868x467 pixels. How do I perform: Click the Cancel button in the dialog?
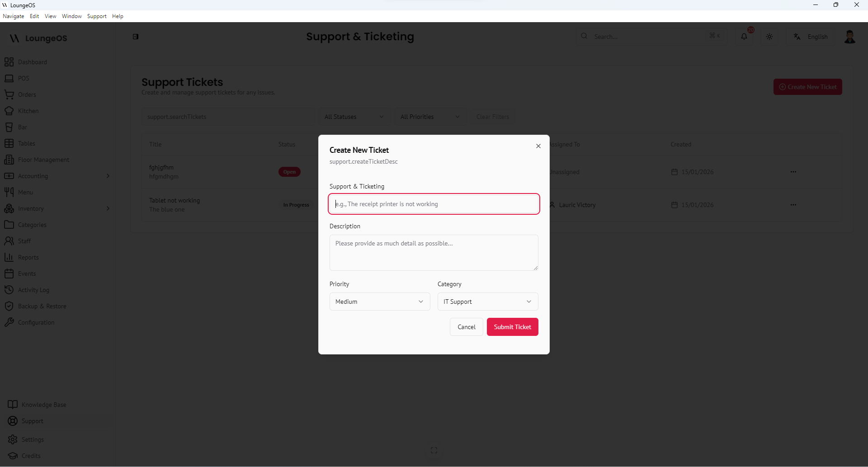coord(466,327)
